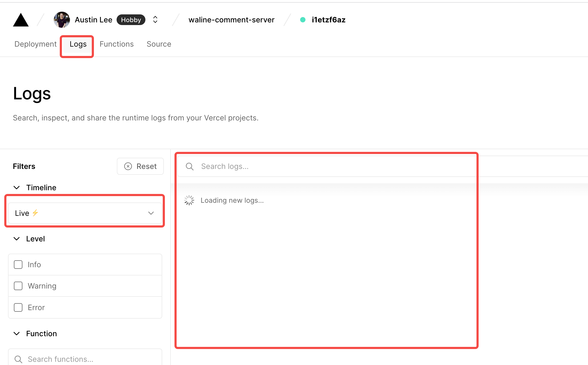Image resolution: width=588 pixels, height=365 pixels.
Task: Click Austin Lee's profile avatar
Action: (61, 19)
